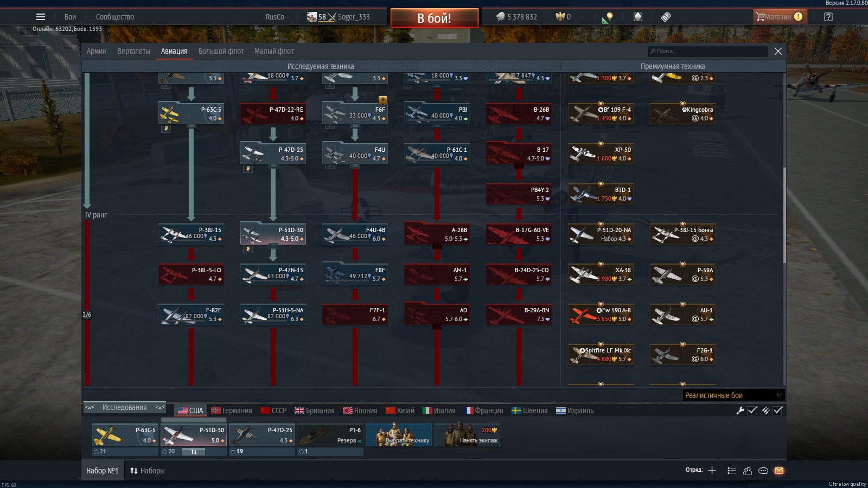Select the Италия nation tab
Viewport: 868px width, 488px height.
439,410
